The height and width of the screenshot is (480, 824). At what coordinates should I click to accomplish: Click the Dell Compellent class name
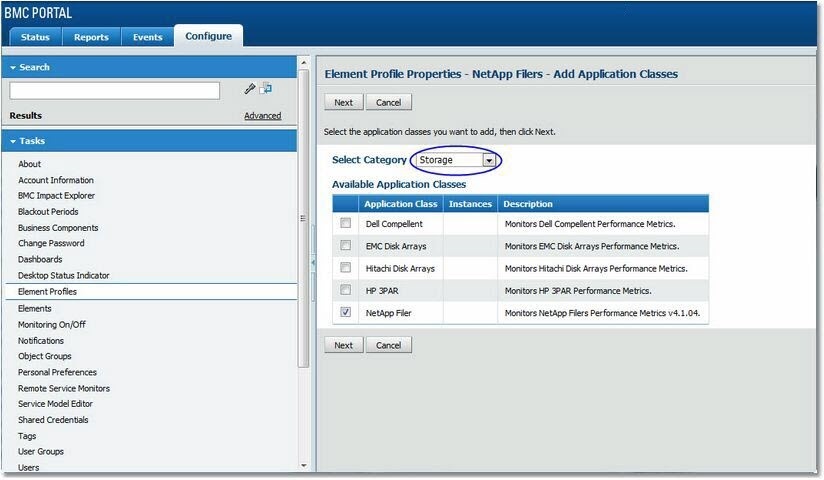(x=394, y=224)
